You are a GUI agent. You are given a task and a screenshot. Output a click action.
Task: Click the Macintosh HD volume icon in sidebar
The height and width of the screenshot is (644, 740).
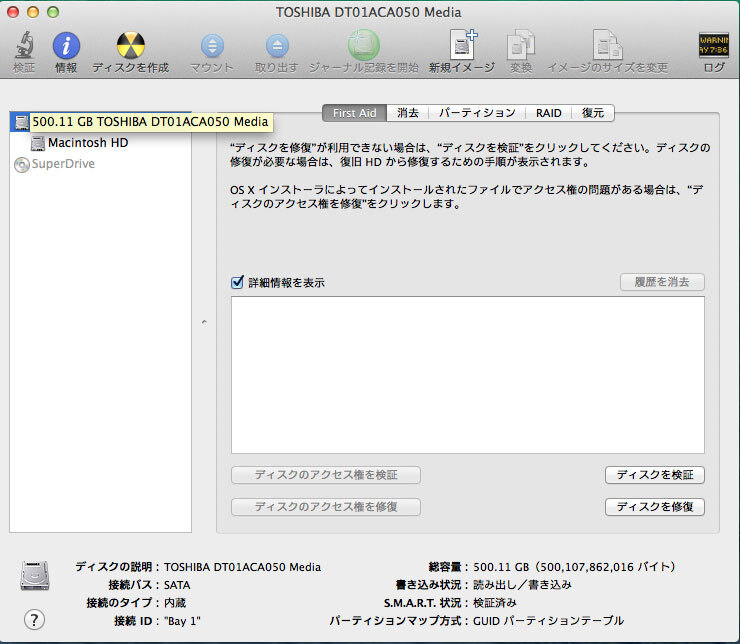click(x=38, y=143)
